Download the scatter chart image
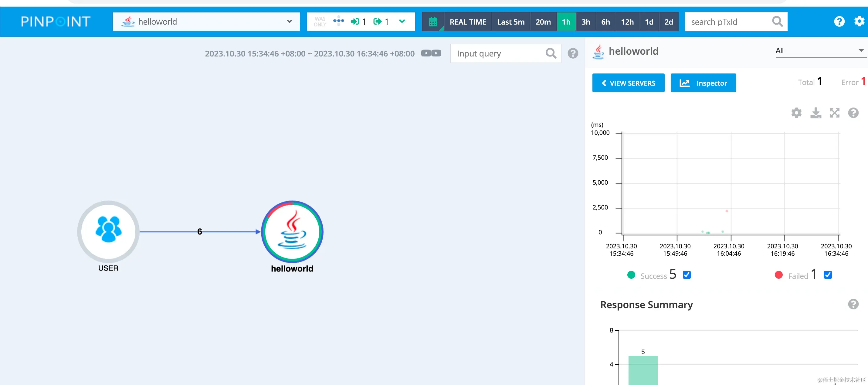The width and height of the screenshot is (868, 385). (815, 113)
